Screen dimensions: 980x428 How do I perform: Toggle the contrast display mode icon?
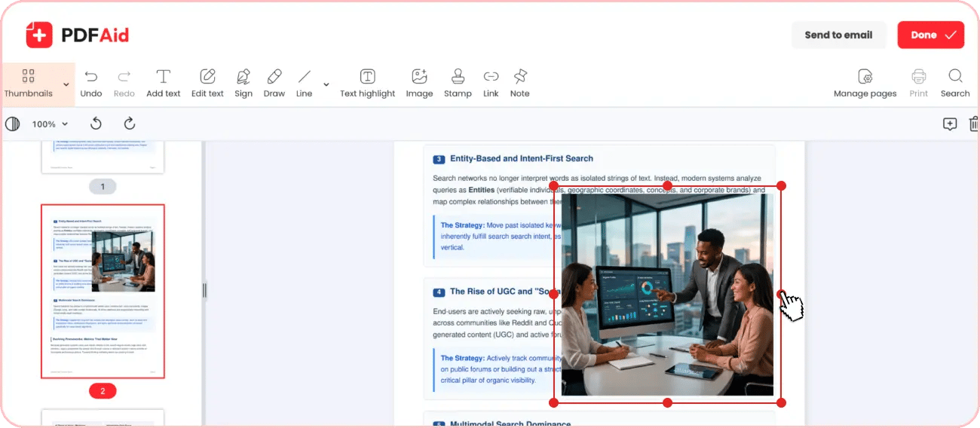[x=13, y=124]
